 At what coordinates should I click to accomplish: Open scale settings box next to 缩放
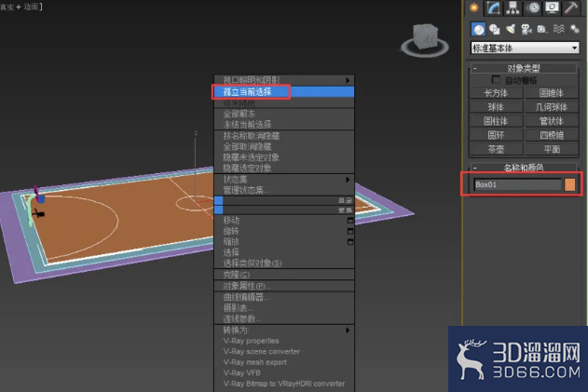pyautogui.click(x=350, y=242)
